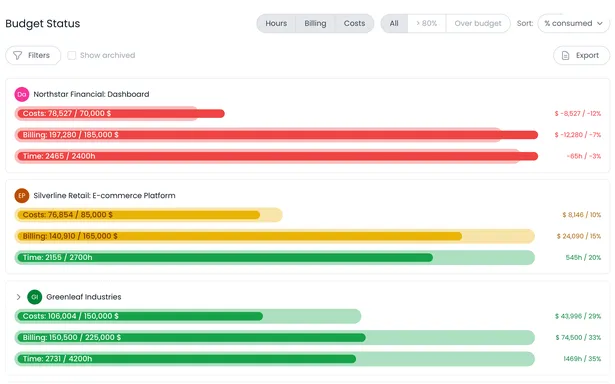Open the Northstar Financial: Dashboard project
615x384 pixels.
tap(91, 94)
